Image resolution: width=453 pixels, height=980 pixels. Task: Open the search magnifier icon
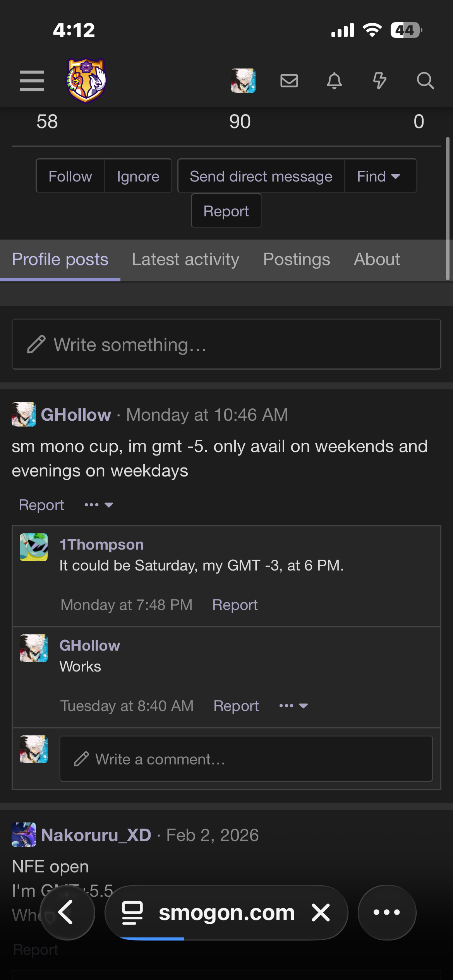click(x=425, y=81)
